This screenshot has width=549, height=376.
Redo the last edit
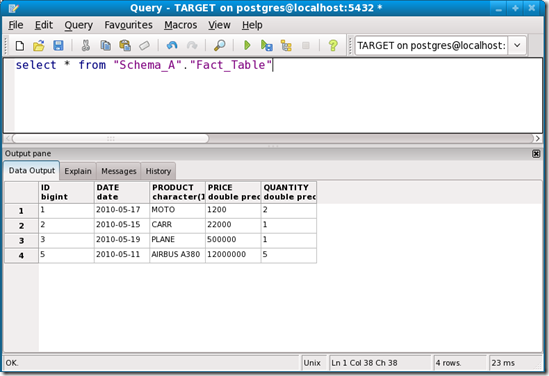click(x=192, y=46)
